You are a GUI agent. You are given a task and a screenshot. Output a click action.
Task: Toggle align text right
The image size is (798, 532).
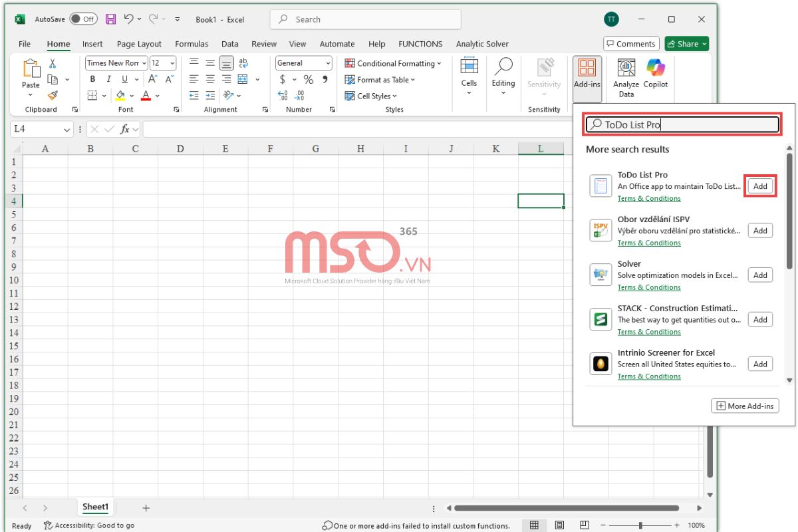tap(226, 79)
